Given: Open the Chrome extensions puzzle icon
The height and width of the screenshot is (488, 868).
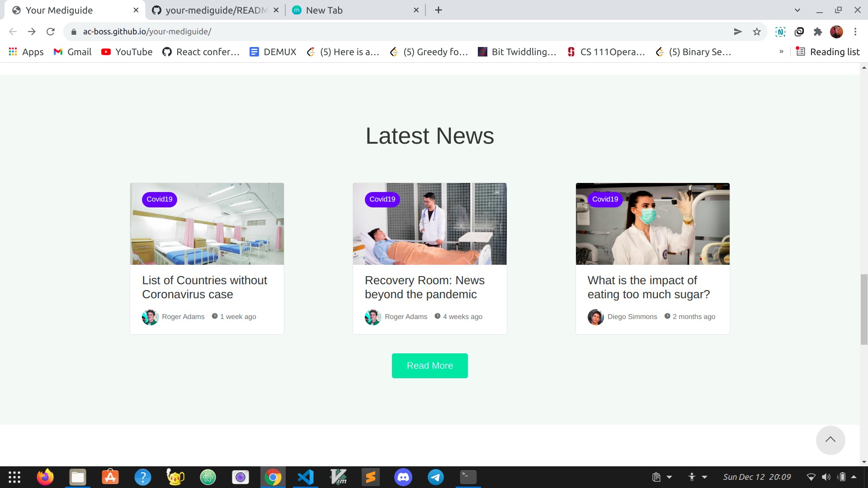Looking at the screenshot, I should point(817,32).
